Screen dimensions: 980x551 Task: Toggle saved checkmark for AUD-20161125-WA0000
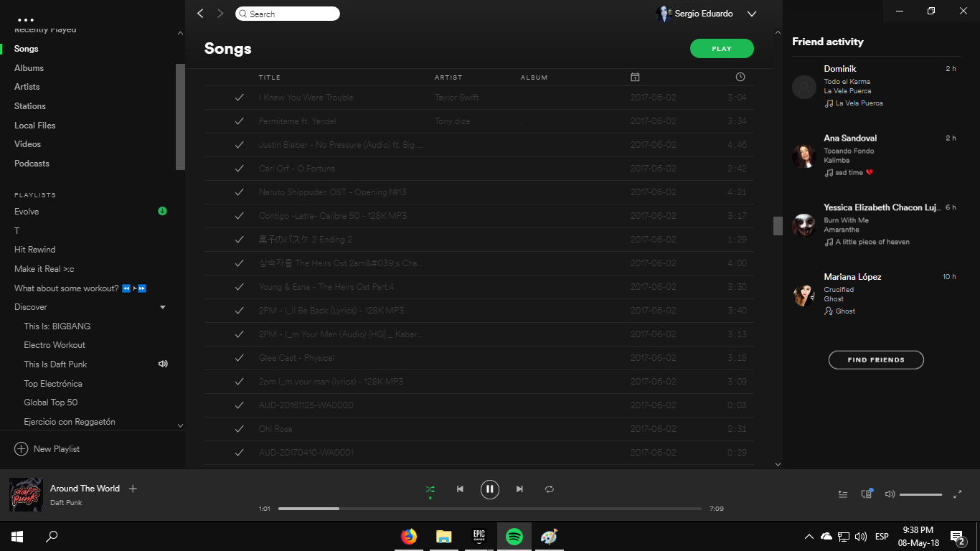point(240,405)
